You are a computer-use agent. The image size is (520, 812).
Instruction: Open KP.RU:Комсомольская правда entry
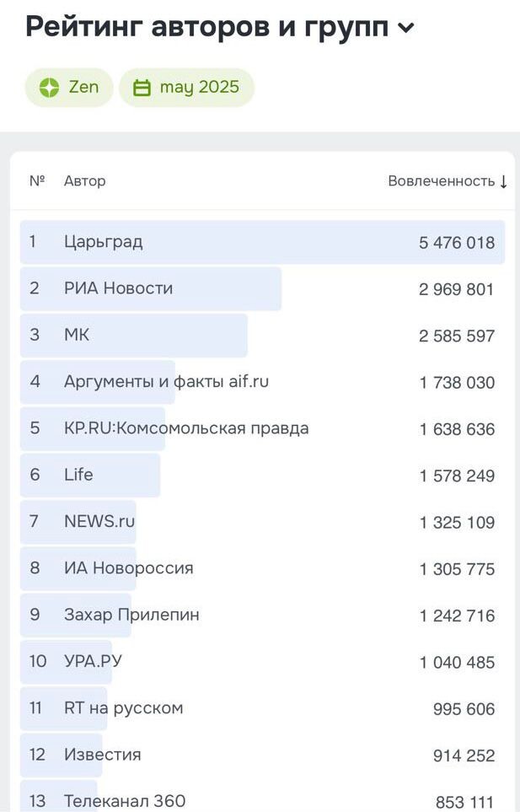(262, 428)
